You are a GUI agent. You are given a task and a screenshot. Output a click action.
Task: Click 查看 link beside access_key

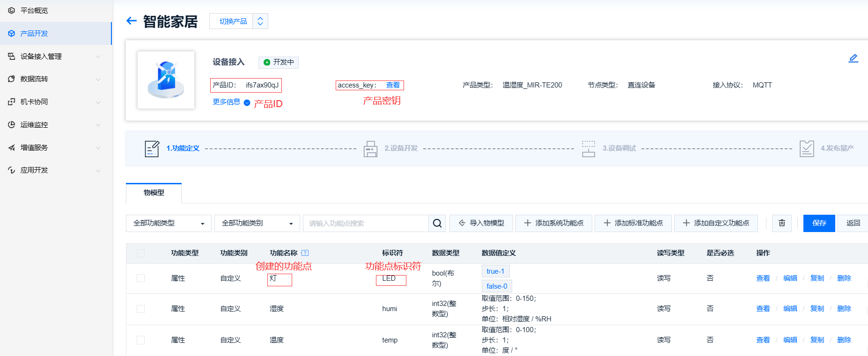(393, 85)
